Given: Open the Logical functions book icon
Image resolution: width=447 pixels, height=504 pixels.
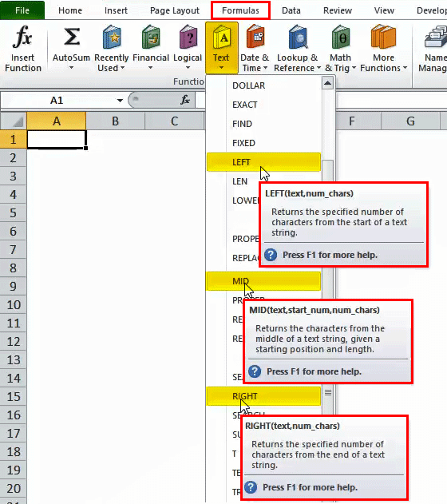Looking at the screenshot, I should click(x=188, y=37).
